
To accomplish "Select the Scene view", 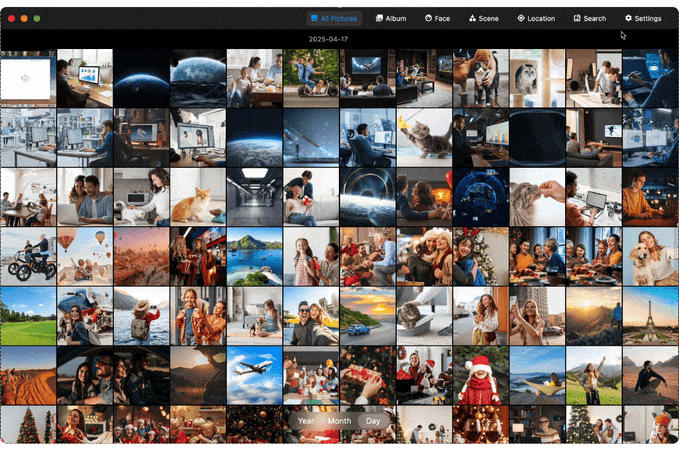I will pos(483,18).
